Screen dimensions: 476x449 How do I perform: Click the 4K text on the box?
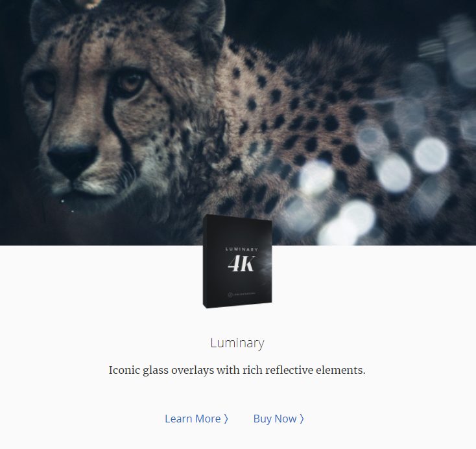(x=241, y=263)
